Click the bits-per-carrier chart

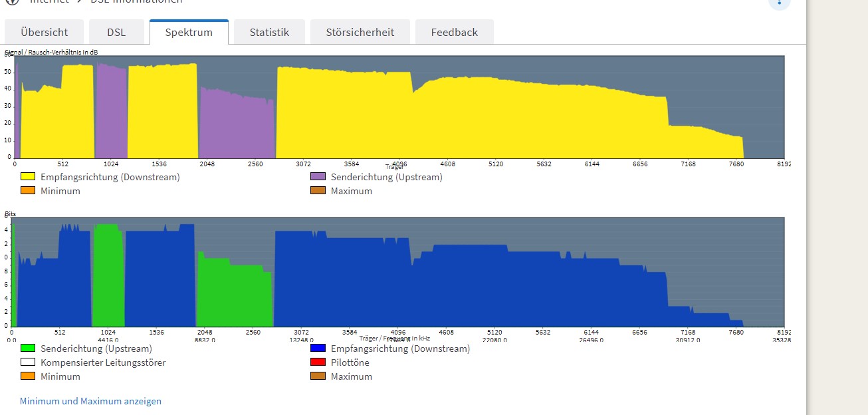click(x=397, y=272)
